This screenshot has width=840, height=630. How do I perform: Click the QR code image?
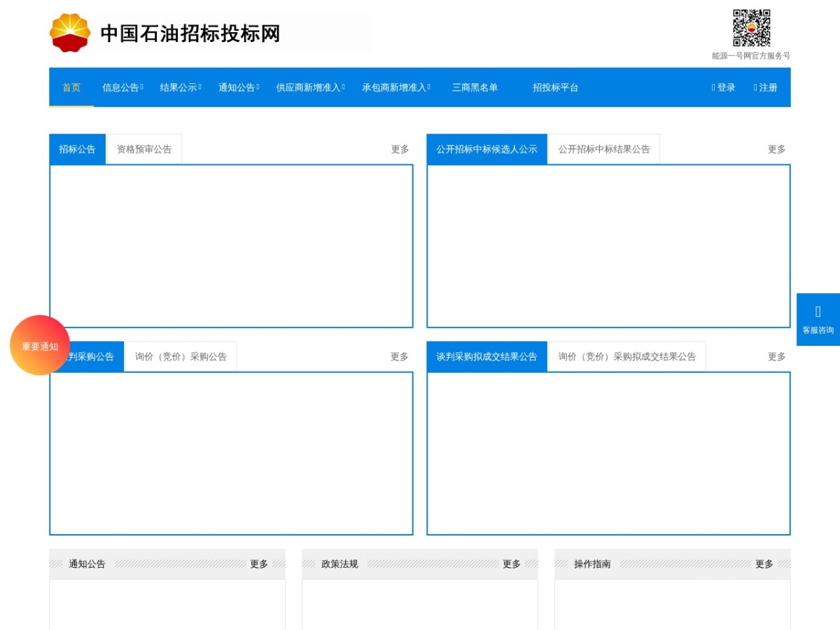pyautogui.click(x=752, y=28)
